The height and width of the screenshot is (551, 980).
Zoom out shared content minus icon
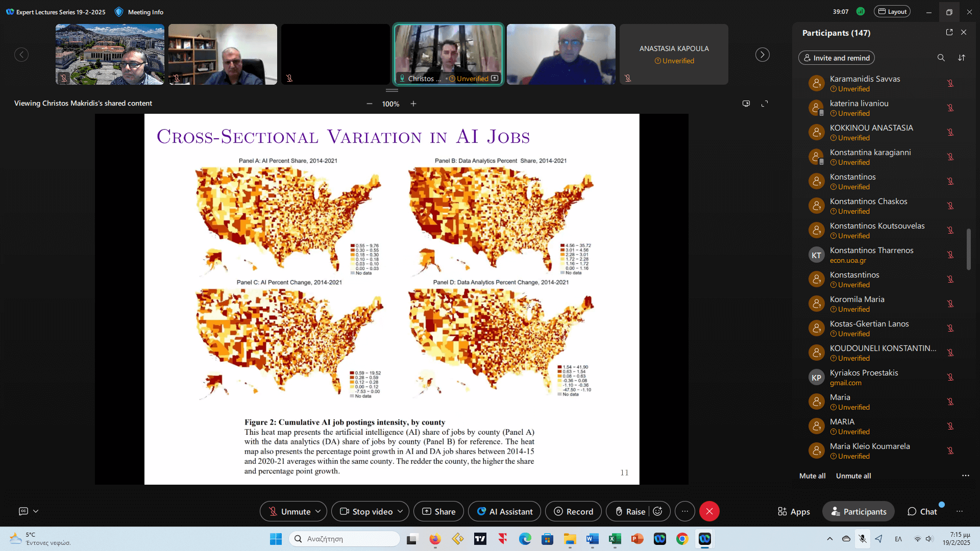click(370, 104)
